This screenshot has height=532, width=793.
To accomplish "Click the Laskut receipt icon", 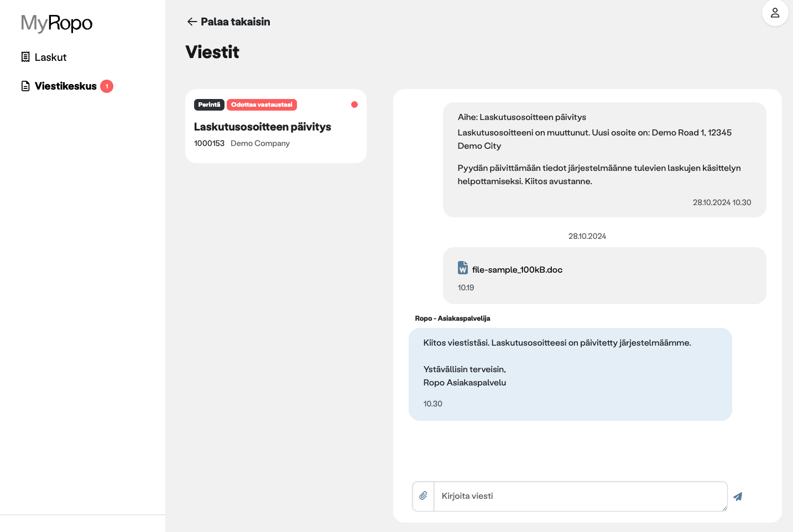I will (25, 57).
